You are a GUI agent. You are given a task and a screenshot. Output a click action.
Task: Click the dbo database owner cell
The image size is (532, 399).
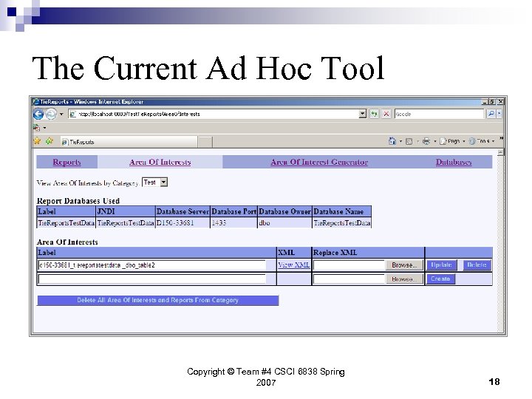click(x=284, y=223)
